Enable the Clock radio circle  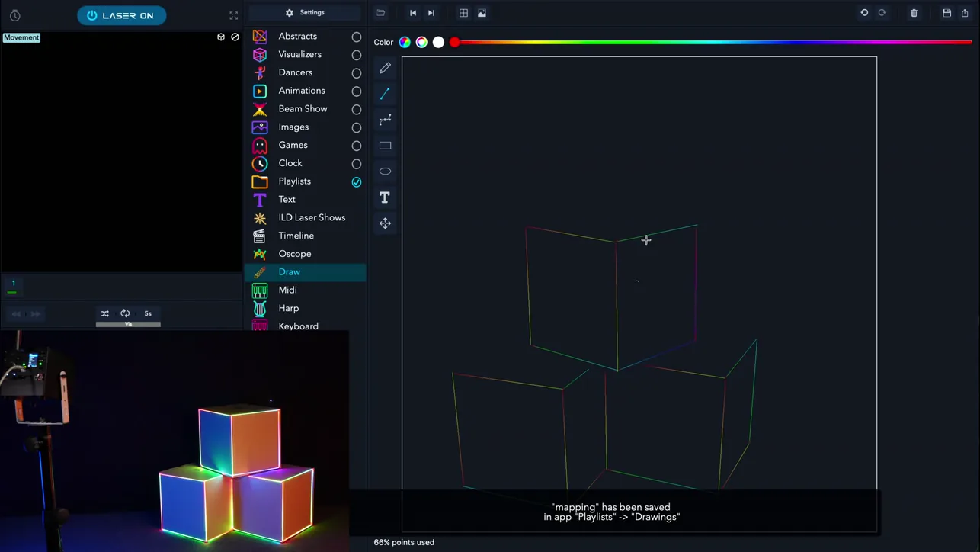pos(357,164)
